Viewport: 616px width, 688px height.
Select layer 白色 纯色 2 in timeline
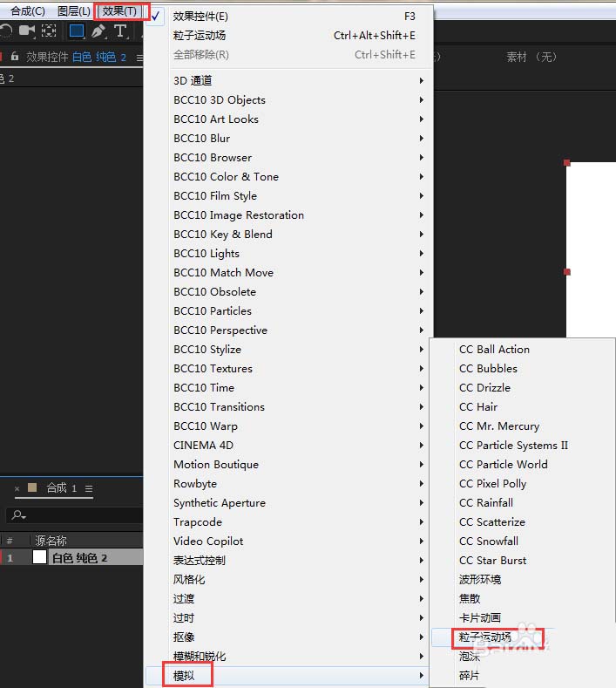pyautogui.click(x=79, y=558)
